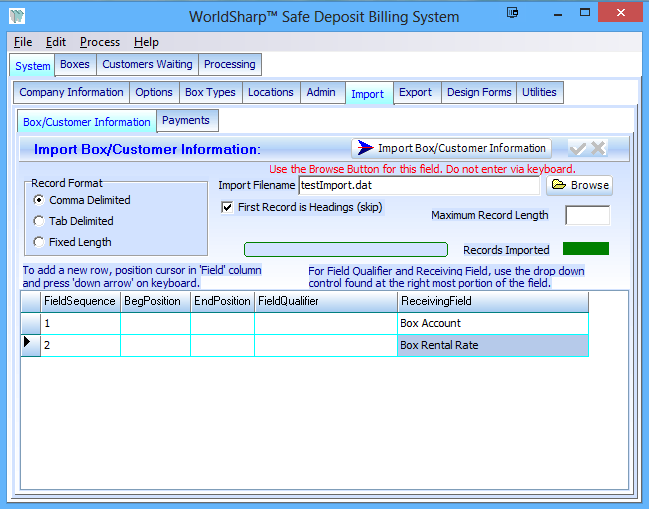
Task: Open the Box Account receiving field cell
Action: 492,324
